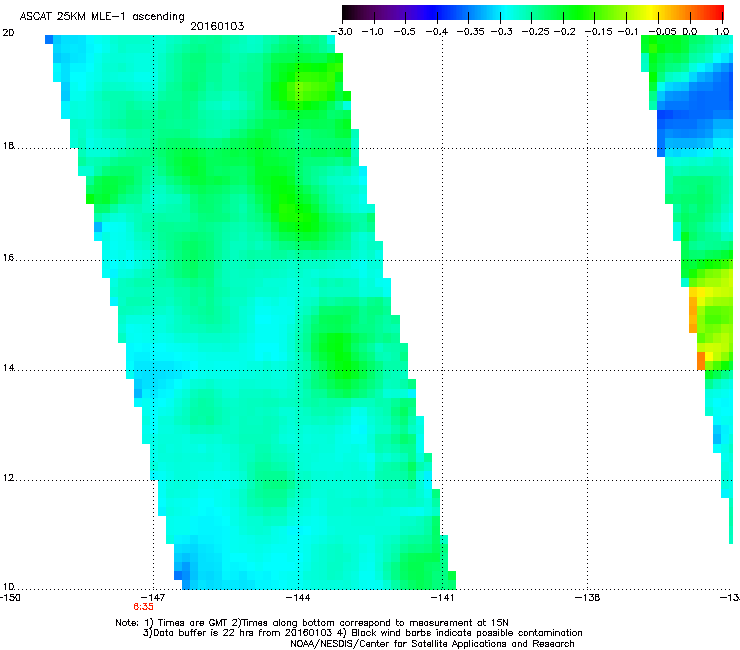Click latitude label 12
Screen dimensions: 740x650
[8, 478]
